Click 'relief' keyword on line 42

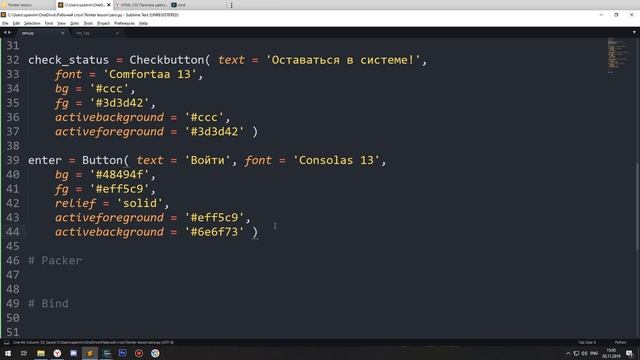(76, 203)
